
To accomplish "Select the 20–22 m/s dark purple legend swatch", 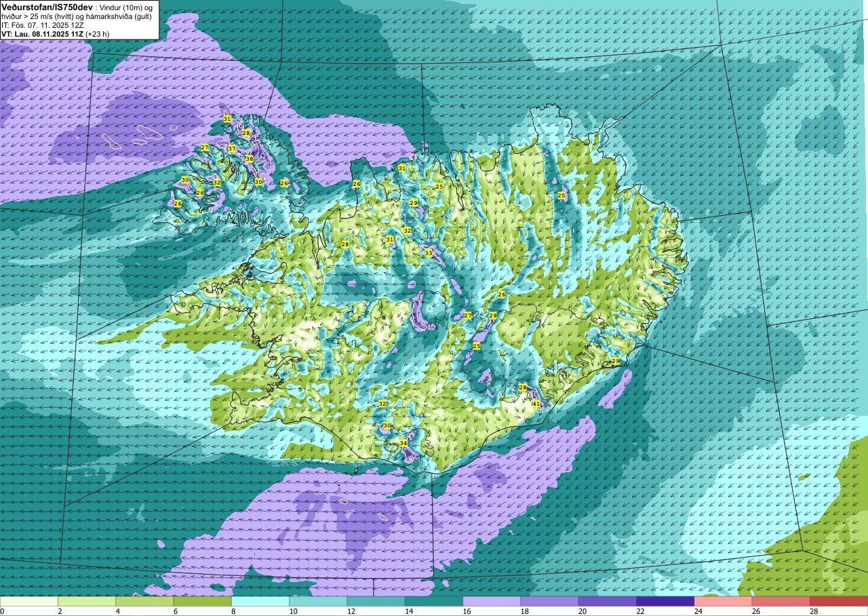I will (607, 601).
